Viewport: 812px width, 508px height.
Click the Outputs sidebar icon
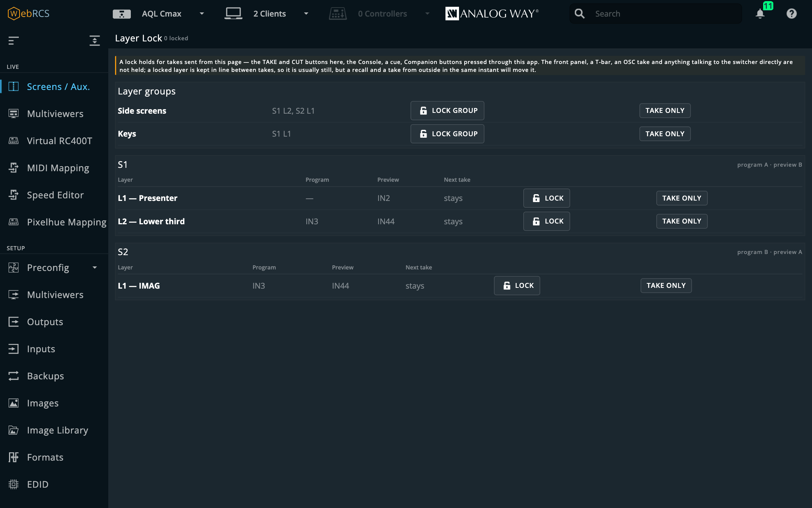point(14,322)
